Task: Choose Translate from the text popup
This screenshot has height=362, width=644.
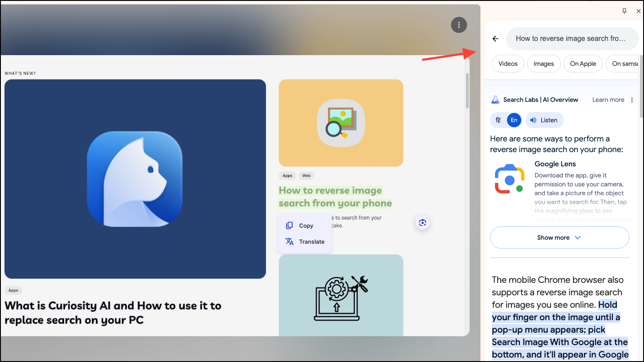Action: [305, 241]
